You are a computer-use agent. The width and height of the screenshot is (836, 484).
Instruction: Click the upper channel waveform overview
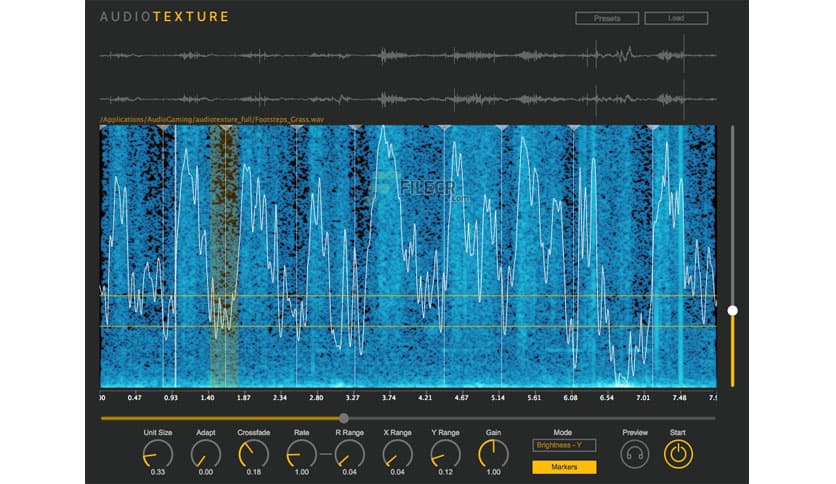(x=408, y=55)
